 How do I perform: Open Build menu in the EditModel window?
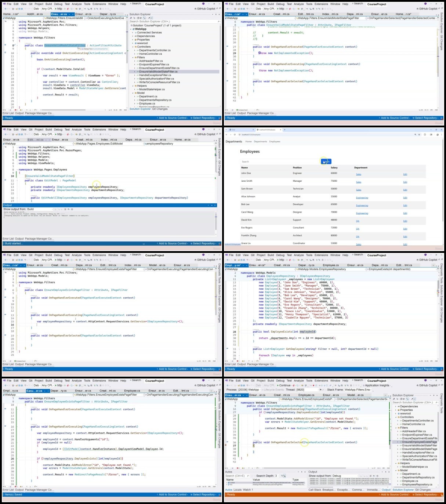tap(48, 130)
